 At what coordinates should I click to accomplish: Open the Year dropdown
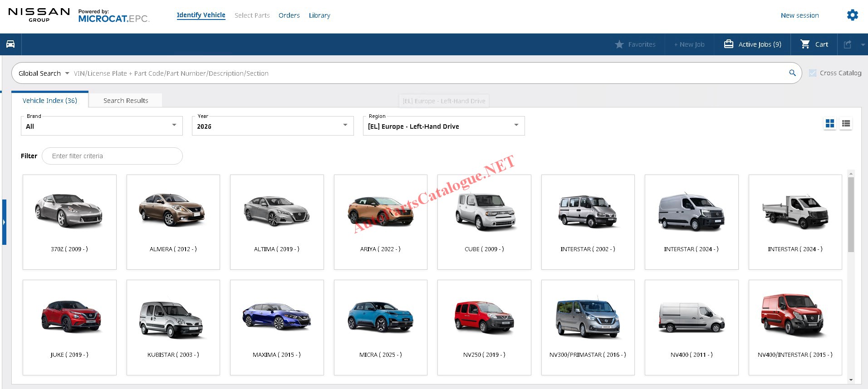click(272, 126)
